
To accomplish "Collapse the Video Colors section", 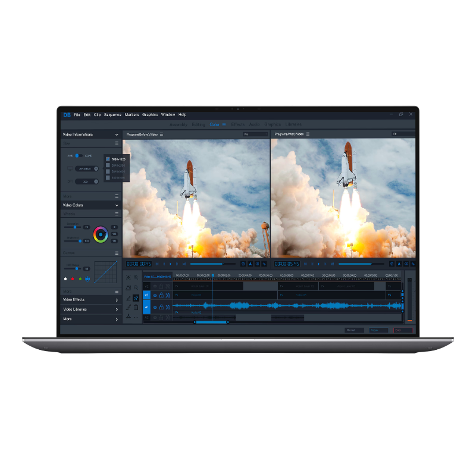I will pyautogui.click(x=117, y=205).
